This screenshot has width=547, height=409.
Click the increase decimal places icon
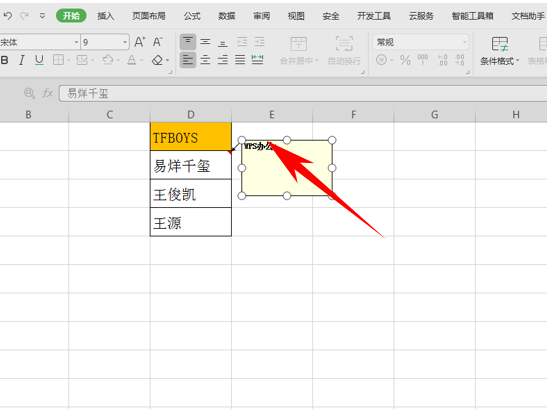442,60
